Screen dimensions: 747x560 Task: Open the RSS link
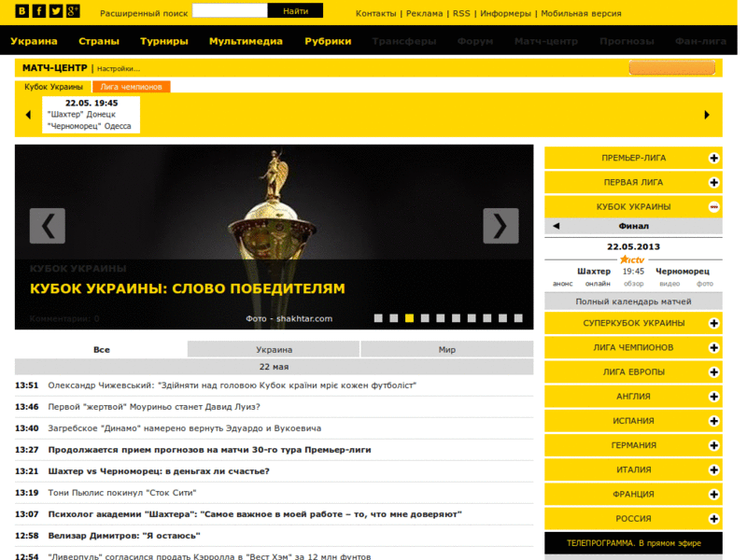[x=461, y=13]
